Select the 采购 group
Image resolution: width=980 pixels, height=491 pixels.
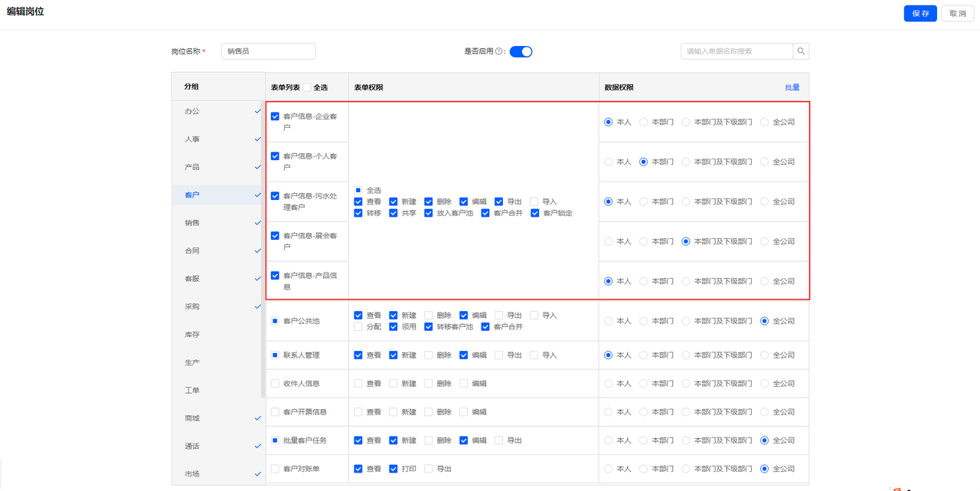coord(217,306)
